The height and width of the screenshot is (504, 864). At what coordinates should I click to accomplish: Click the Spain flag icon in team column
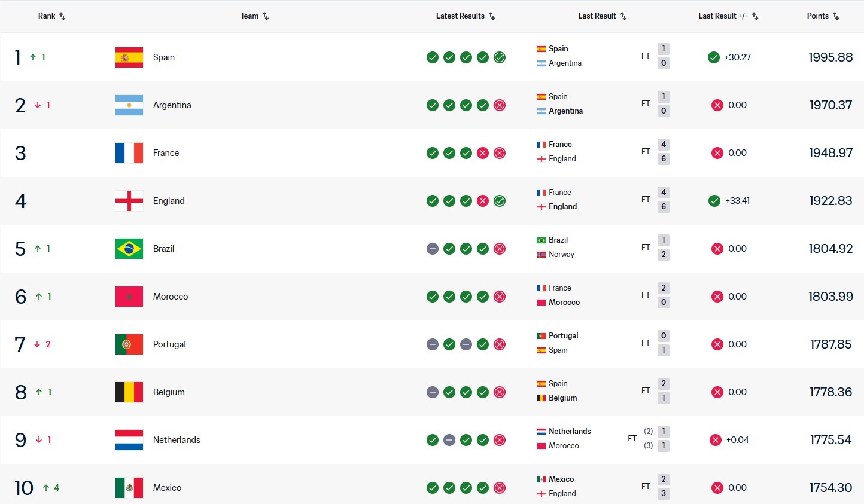coord(129,57)
